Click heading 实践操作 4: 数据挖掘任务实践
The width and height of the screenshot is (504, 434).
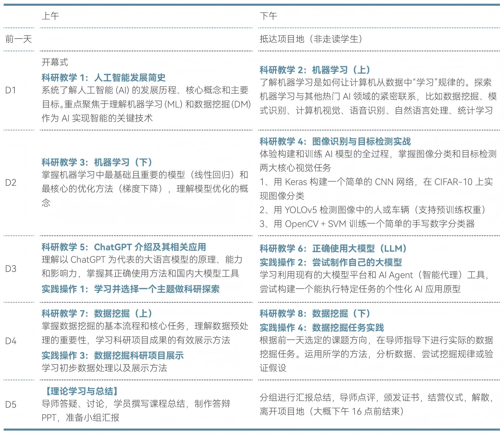click(322, 328)
